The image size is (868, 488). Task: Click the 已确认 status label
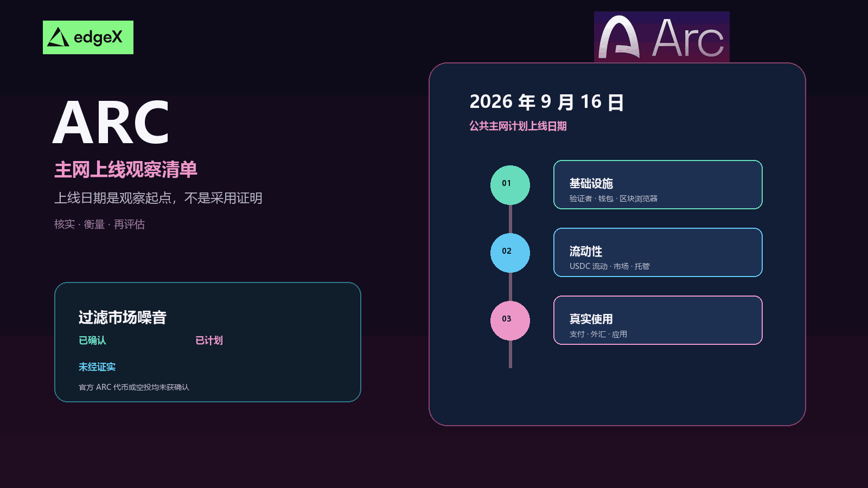pos(92,340)
